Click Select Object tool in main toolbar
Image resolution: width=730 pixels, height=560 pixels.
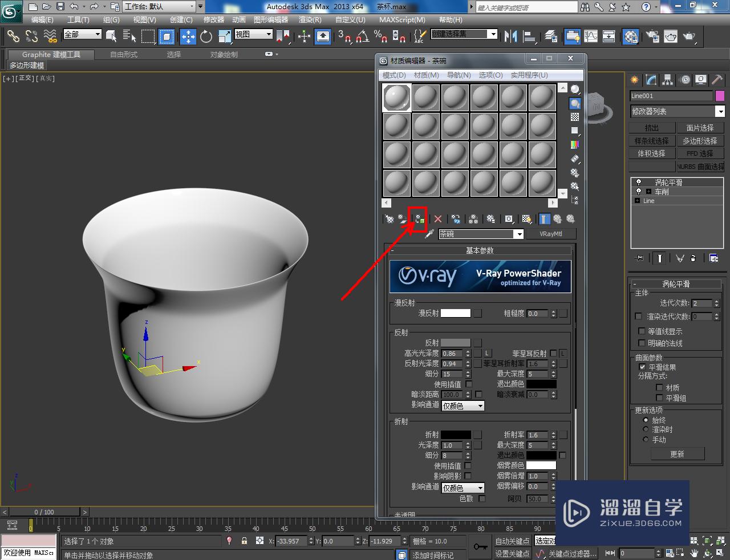coord(111,36)
